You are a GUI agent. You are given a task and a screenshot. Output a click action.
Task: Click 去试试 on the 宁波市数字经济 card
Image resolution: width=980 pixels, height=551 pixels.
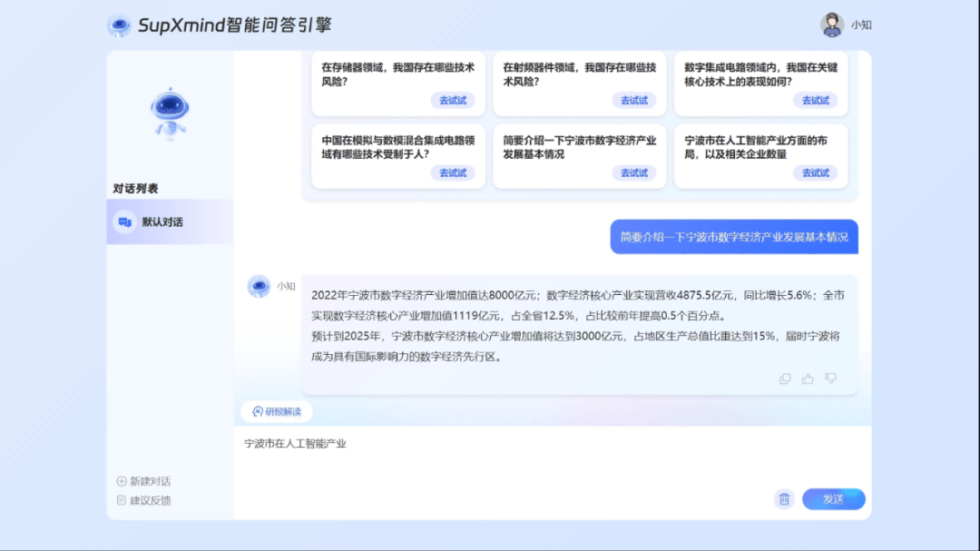[x=634, y=172]
